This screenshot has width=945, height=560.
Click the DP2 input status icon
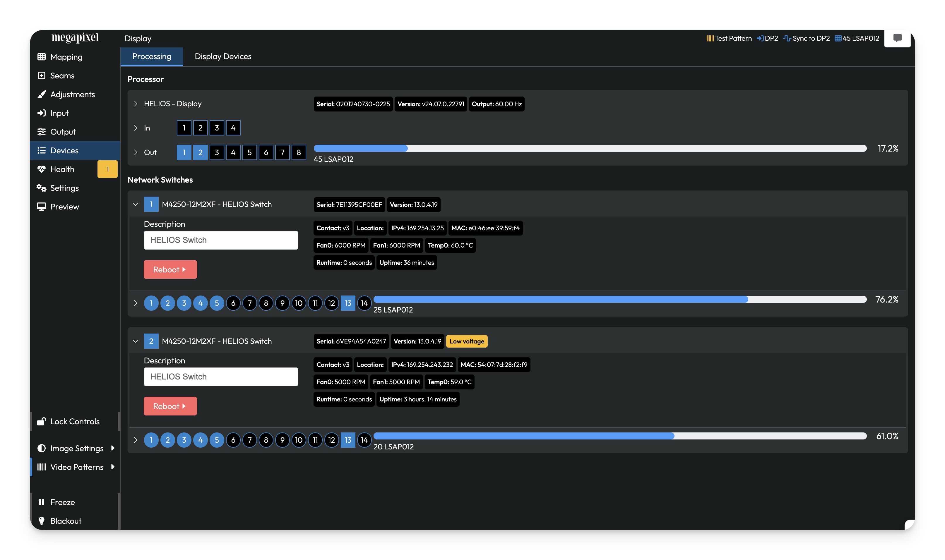pos(760,38)
